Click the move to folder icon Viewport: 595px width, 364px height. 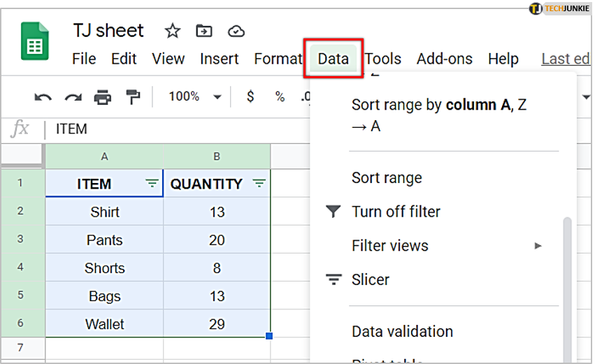203,31
